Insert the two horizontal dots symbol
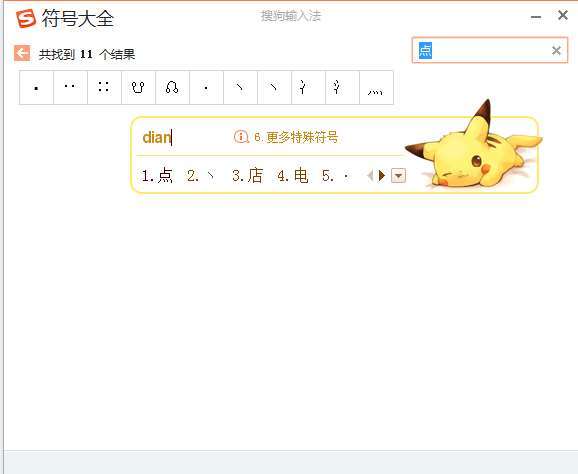This screenshot has height=474, width=578. click(70, 88)
